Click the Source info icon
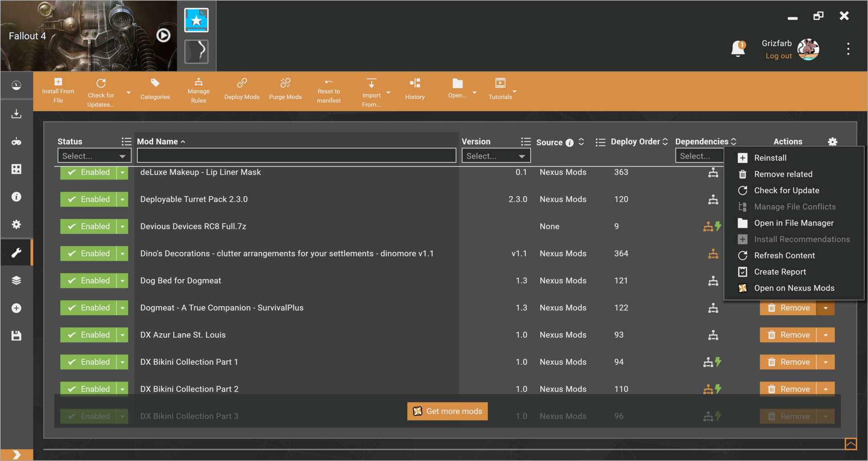This screenshot has height=461, width=868. pos(570,142)
